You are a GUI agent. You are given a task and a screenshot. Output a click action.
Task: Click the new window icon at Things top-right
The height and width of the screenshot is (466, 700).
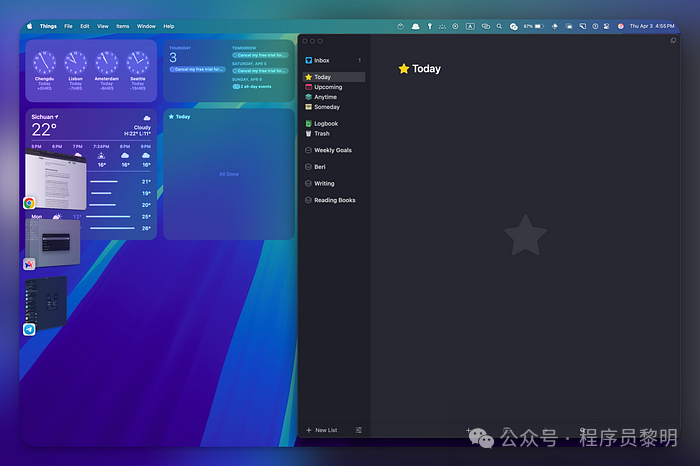point(673,41)
